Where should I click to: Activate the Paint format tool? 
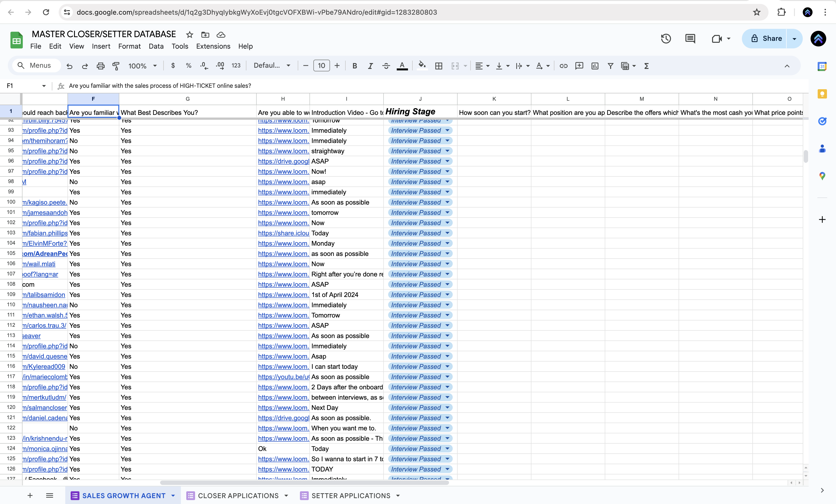coord(116,66)
